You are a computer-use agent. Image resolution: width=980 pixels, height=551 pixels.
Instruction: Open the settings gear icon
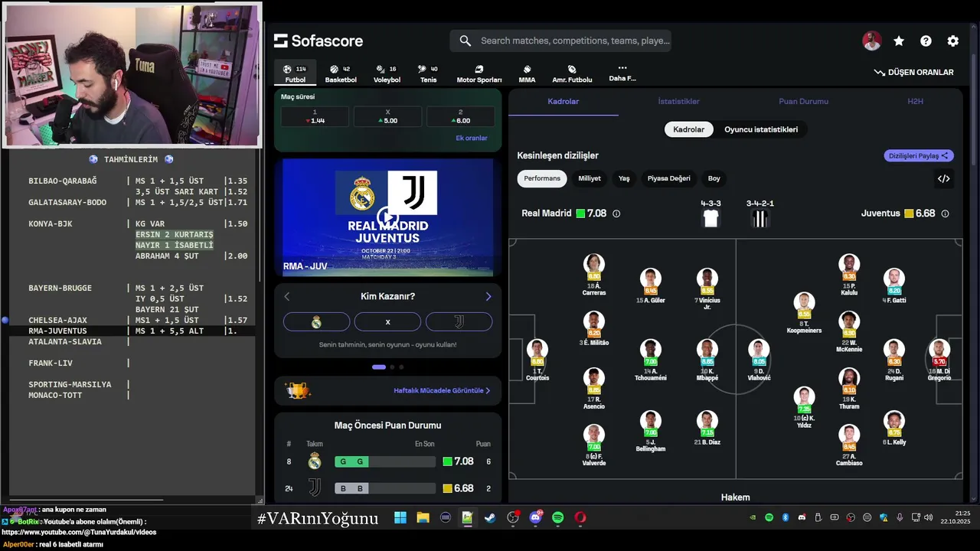coord(952,41)
